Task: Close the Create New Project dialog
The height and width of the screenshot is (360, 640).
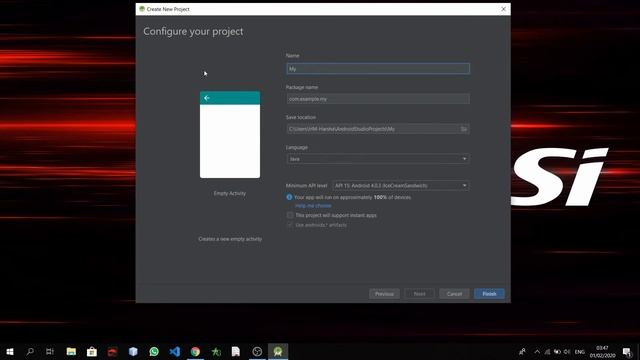Action: click(x=503, y=9)
